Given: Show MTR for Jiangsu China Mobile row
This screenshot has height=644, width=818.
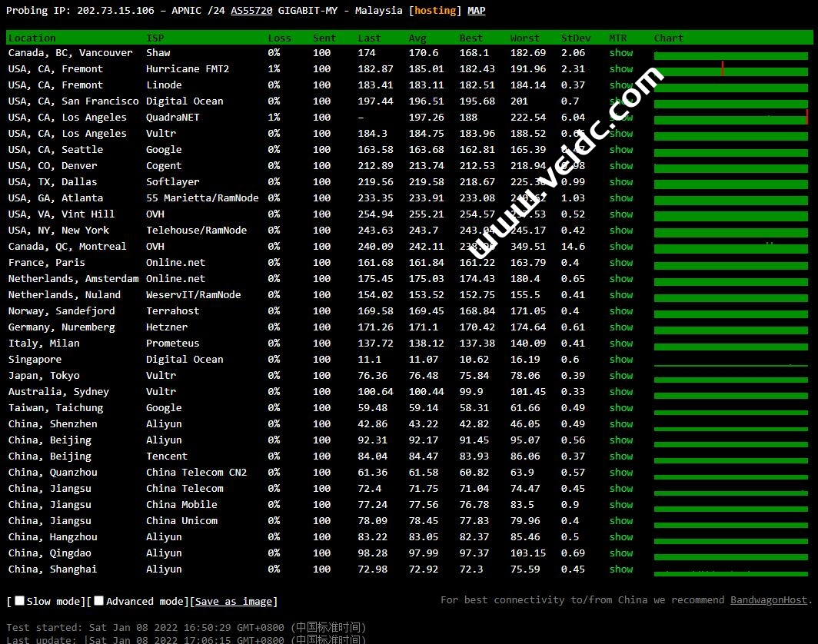Looking at the screenshot, I should (621, 506).
